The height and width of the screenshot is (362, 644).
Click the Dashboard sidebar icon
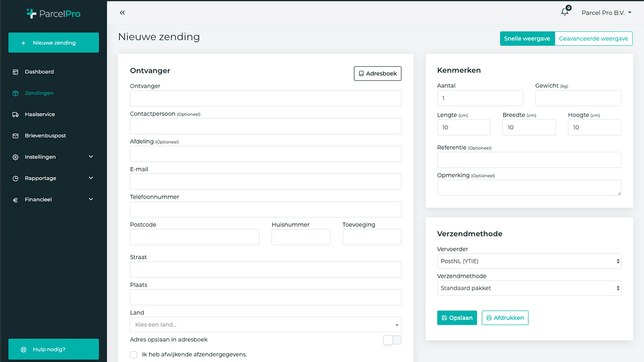16,72
